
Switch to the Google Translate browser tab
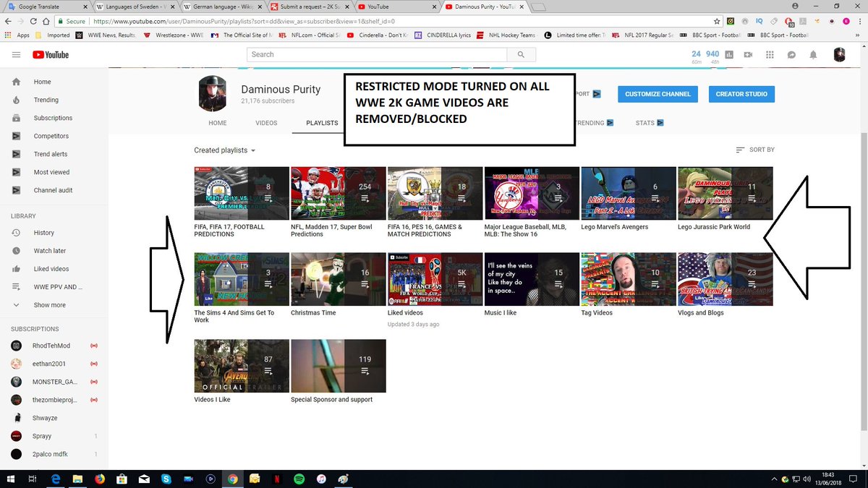(x=46, y=7)
